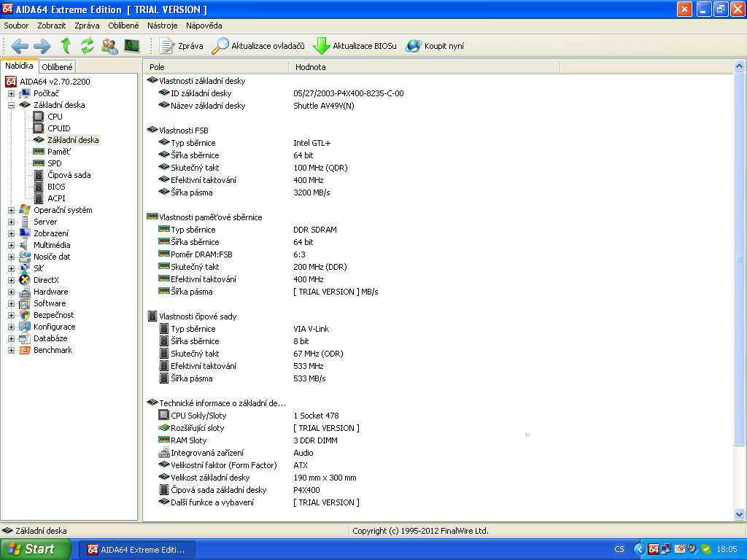This screenshot has width=747, height=560.
Task: Open the Nápověda menu
Action: (x=204, y=26)
